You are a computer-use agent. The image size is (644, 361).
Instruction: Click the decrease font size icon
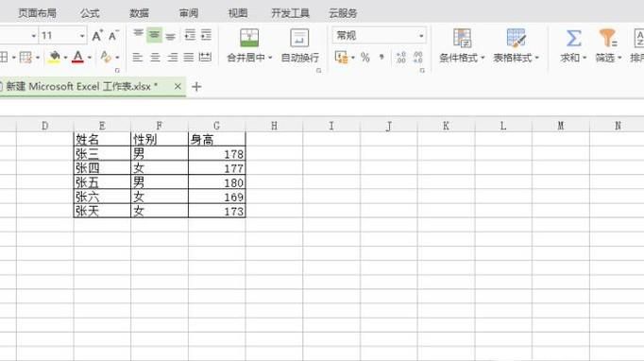point(113,36)
